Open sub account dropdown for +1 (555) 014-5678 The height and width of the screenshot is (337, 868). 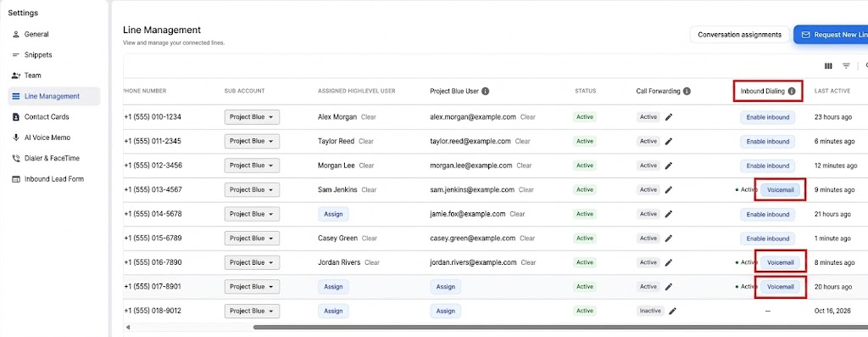click(252, 214)
